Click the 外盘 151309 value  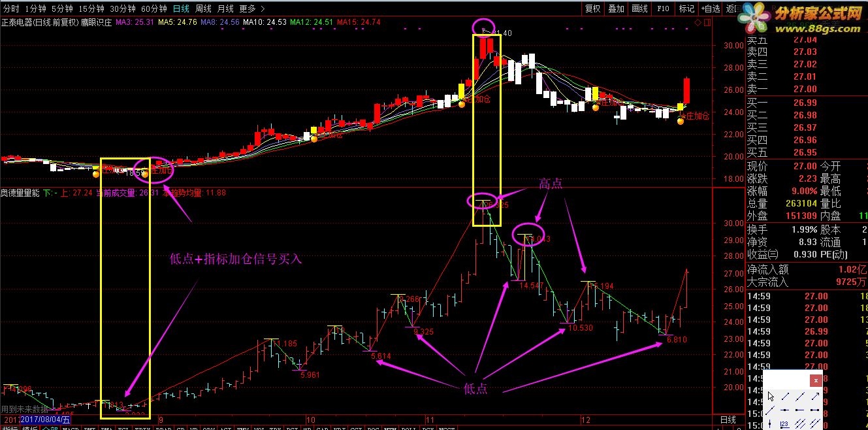coord(801,216)
